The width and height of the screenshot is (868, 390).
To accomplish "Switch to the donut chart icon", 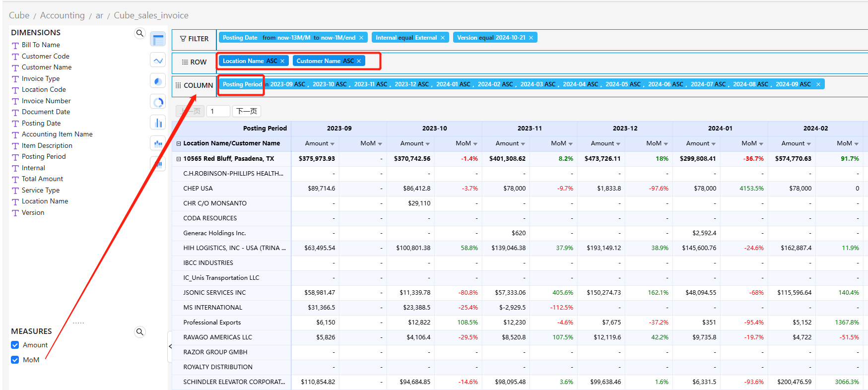I will coord(158,102).
